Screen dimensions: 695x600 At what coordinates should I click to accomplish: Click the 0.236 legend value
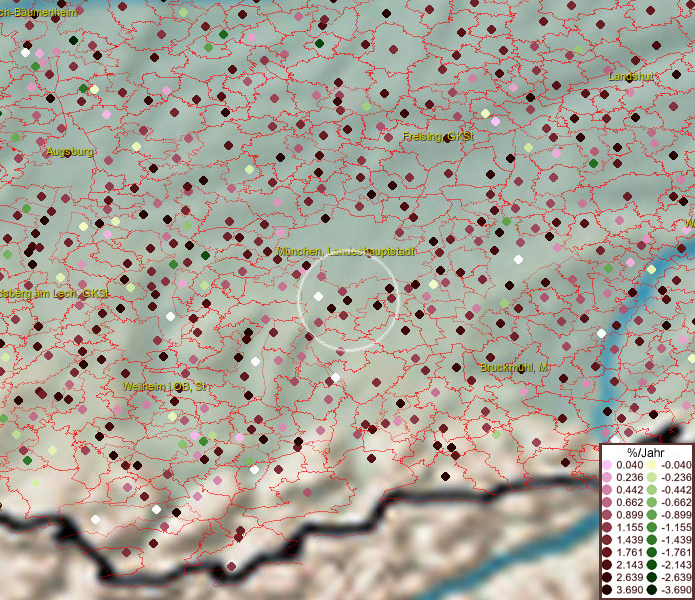pos(629,477)
